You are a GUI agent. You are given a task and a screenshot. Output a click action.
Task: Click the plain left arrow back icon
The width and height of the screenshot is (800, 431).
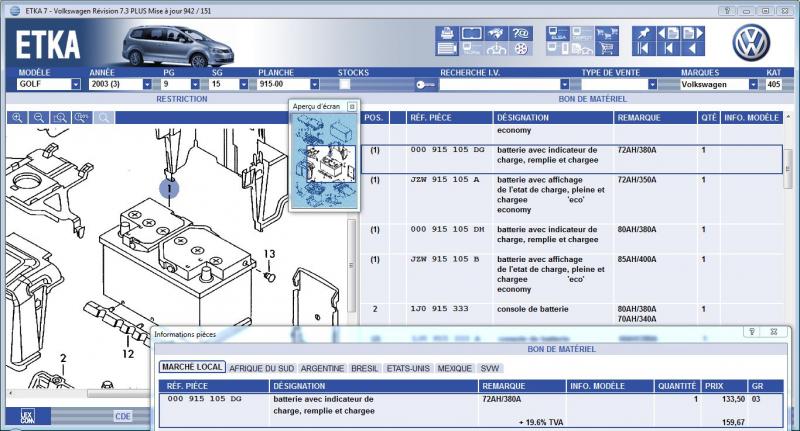[x=693, y=49]
